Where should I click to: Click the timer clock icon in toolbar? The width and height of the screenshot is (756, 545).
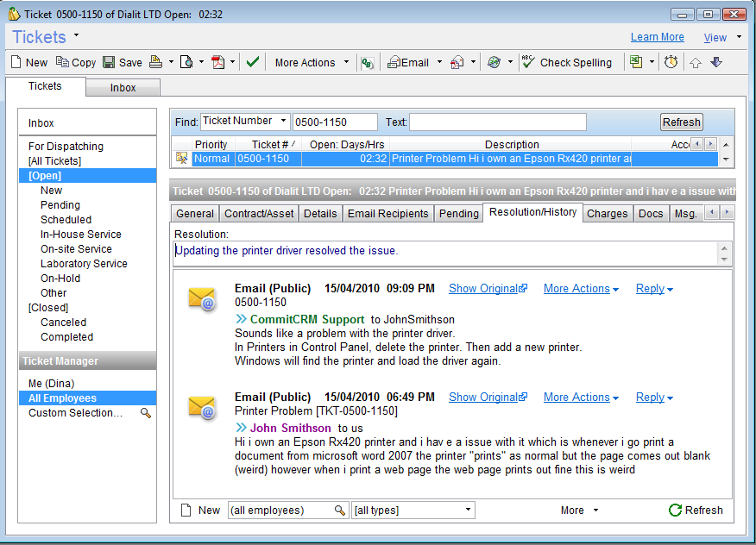[671, 62]
